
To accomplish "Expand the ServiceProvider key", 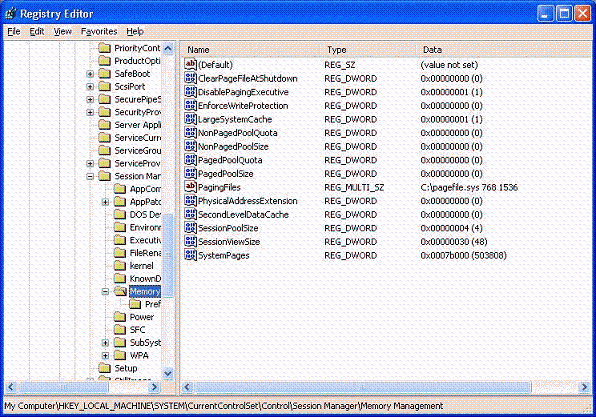I will (90, 163).
